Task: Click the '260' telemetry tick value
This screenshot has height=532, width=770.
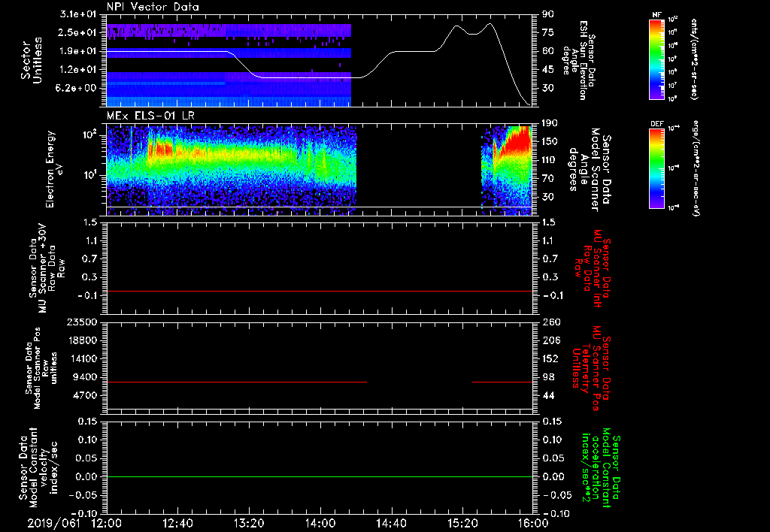Action: click(x=550, y=322)
